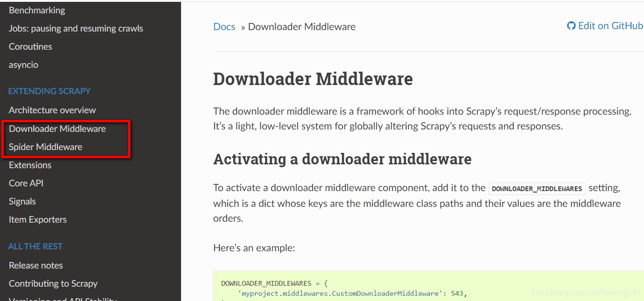Click Activating a downloader middleware heading
644x301 pixels.
(343, 159)
